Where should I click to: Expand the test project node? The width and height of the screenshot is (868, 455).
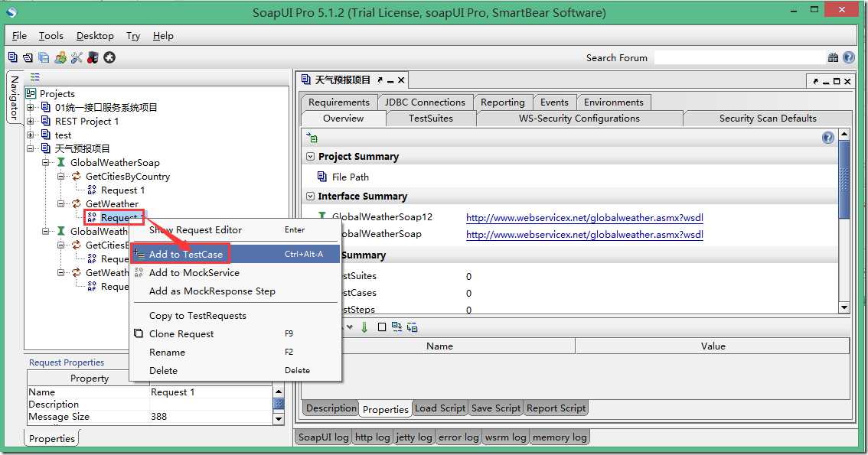point(31,135)
